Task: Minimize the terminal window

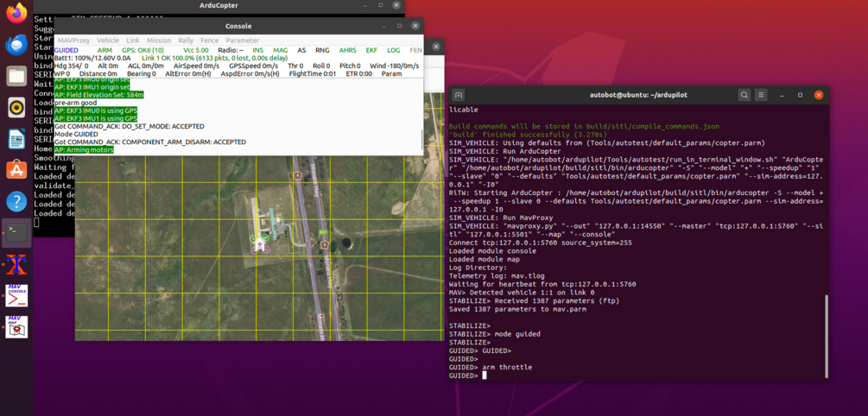Action: tap(782, 95)
